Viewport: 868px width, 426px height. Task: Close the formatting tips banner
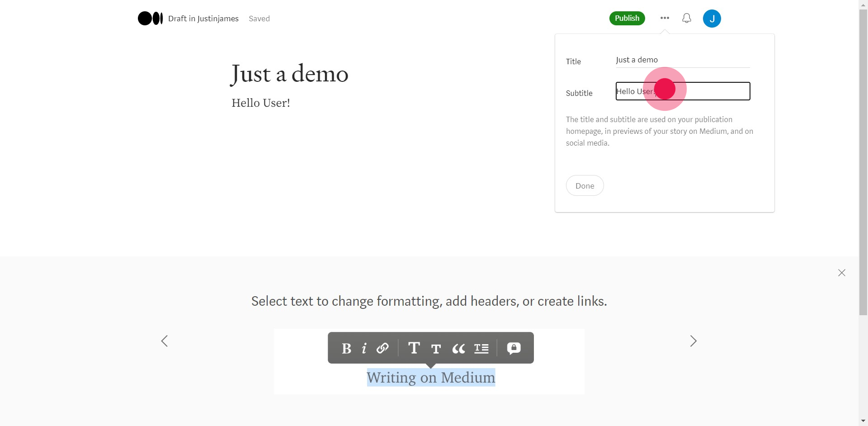click(841, 273)
